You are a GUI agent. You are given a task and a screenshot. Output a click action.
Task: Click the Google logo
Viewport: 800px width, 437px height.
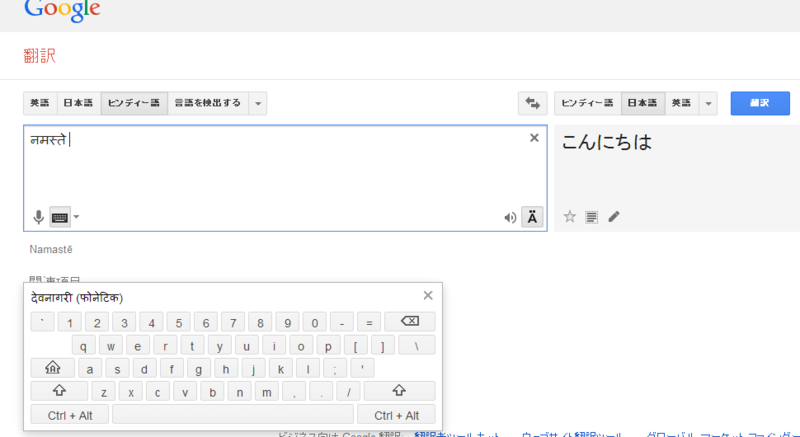tap(62, 9)
